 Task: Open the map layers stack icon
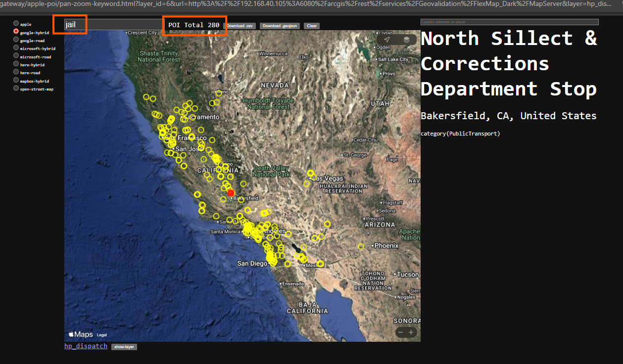point(406,40)
